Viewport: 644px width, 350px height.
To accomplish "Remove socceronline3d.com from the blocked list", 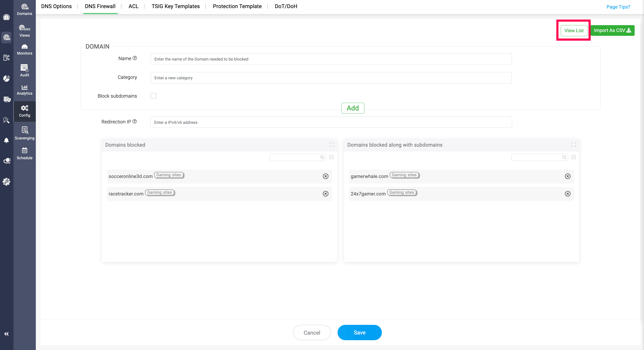I will [325, 176].
